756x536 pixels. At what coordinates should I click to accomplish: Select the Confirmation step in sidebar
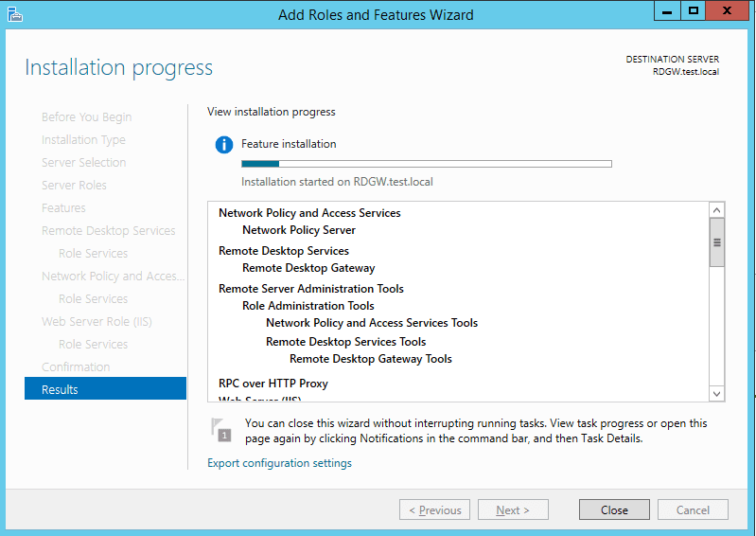pos(76,367)
